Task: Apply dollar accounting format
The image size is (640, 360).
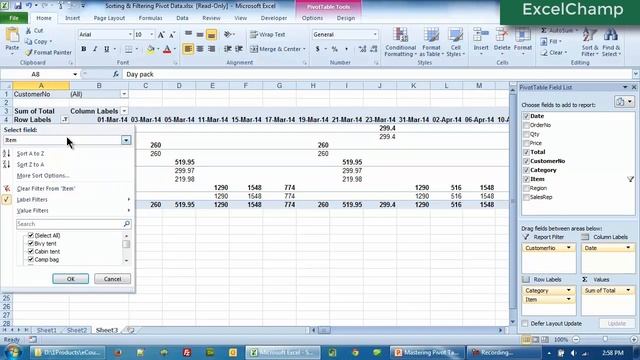Action: (318, 49)
